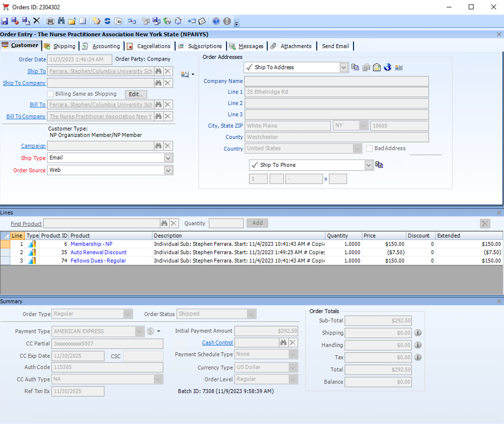Toggle the Bad Address checkbox

click(x=369, y=148)
